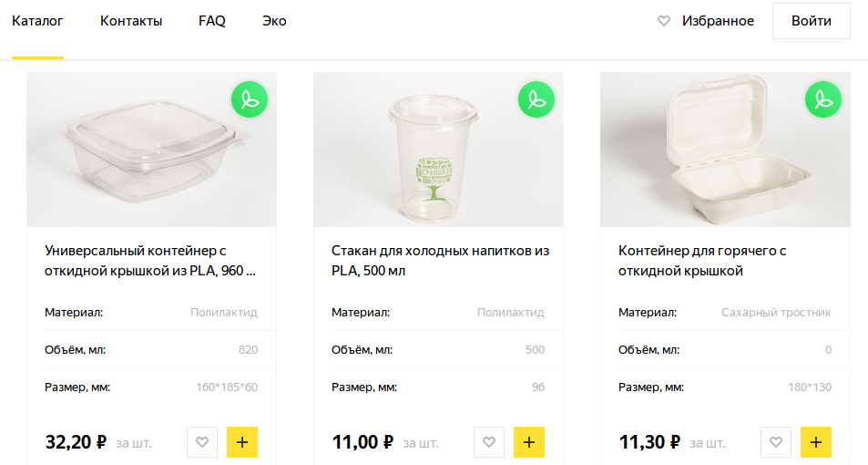The image size is (868, 465).
Task: Click the eco leaf badge on the hot food container
Action: [x=823, y=99]
